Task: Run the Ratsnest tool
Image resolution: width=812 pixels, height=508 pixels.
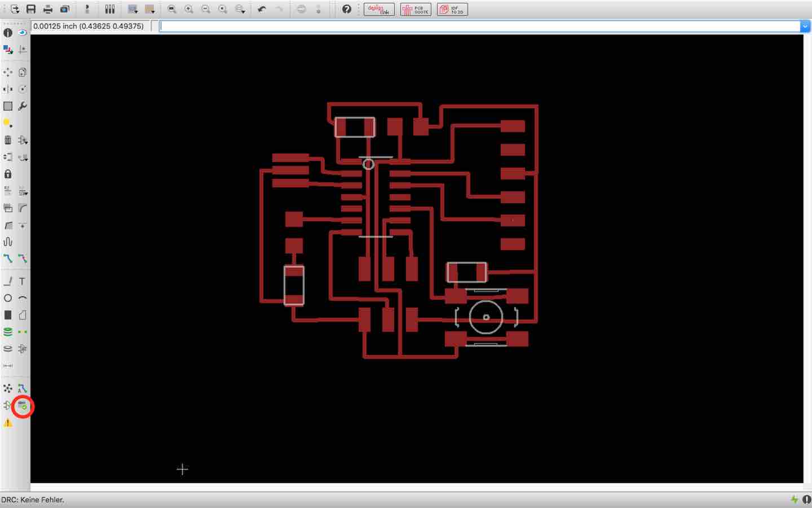Action: pyautogui.click(x=8, y=388)
